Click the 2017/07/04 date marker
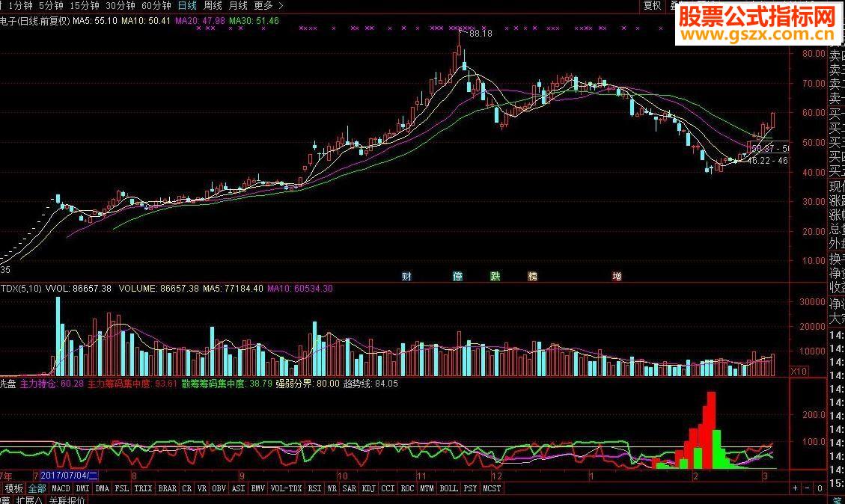Screen dimensions: 845x504 (x=69, y=476)
